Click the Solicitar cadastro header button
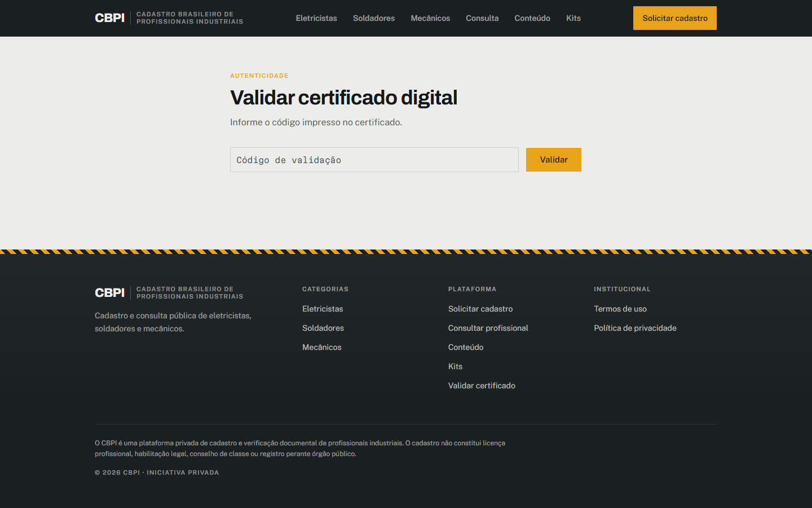Viewport: 812px width, 508px height. (675, 18)
